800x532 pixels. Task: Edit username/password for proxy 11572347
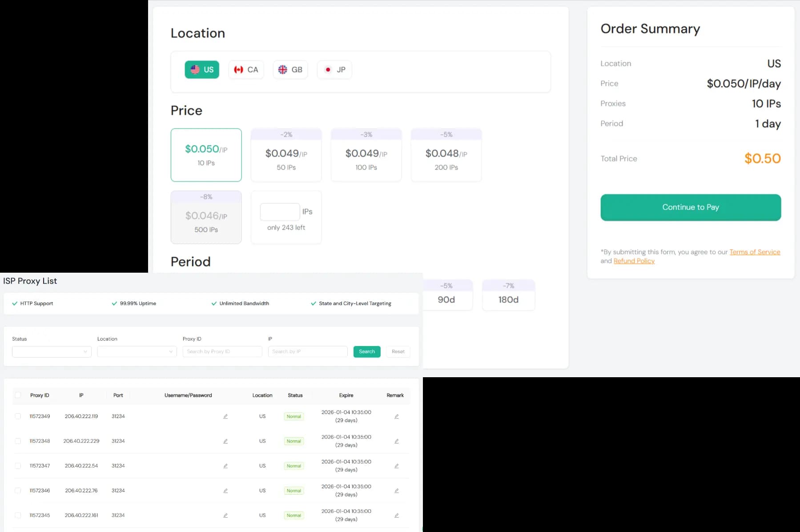(225, 466)
